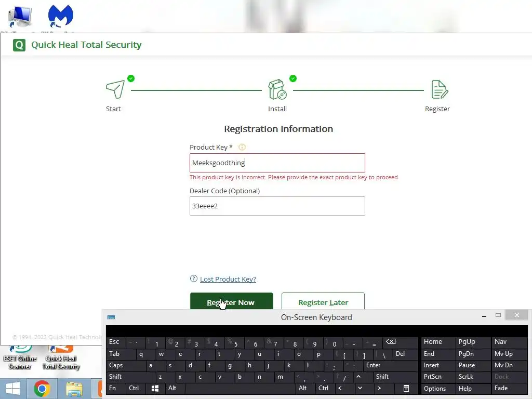This screenshot has height=399, width=532.
Task: Open the Malwarebytes desktop shortcut
Action: (60, 16)
